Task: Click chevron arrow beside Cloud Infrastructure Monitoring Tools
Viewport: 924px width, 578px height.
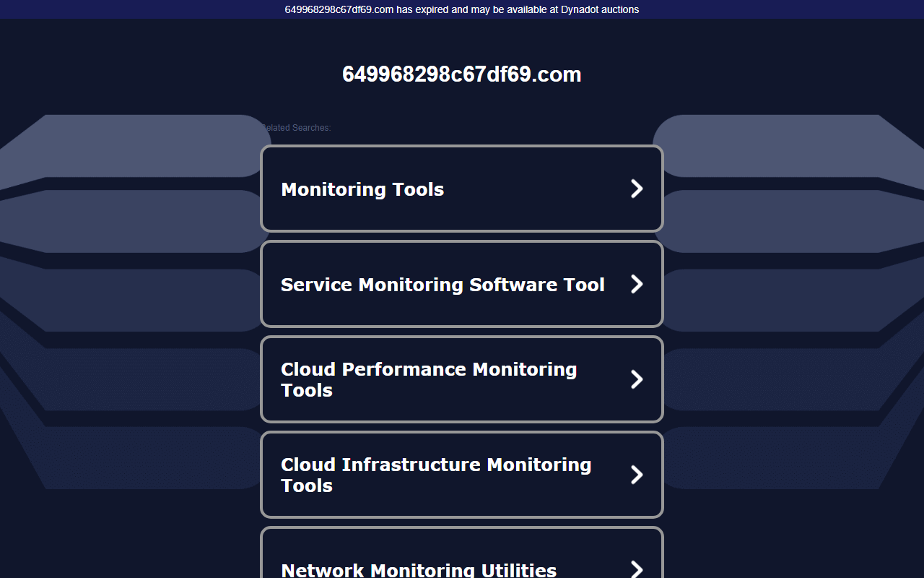Action: click(637, 475)
